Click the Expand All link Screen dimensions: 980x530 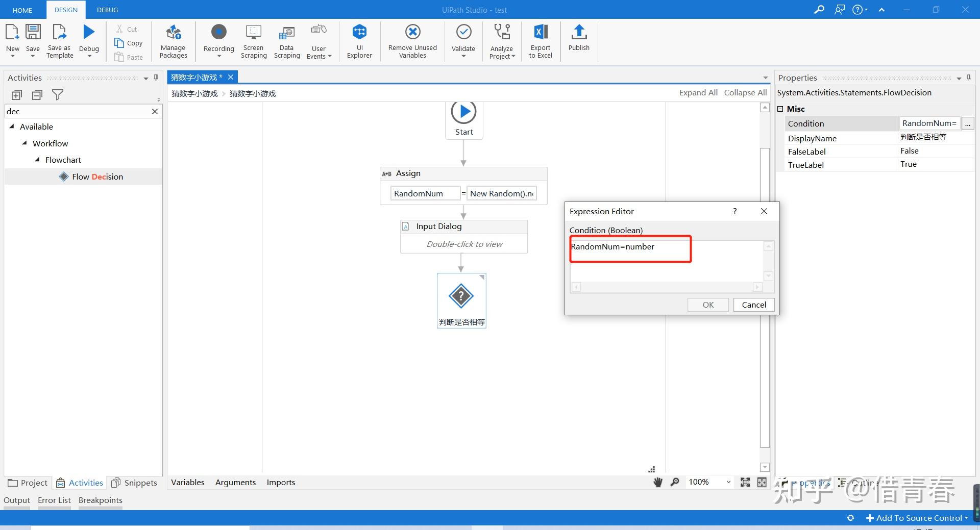click(698, 93)
